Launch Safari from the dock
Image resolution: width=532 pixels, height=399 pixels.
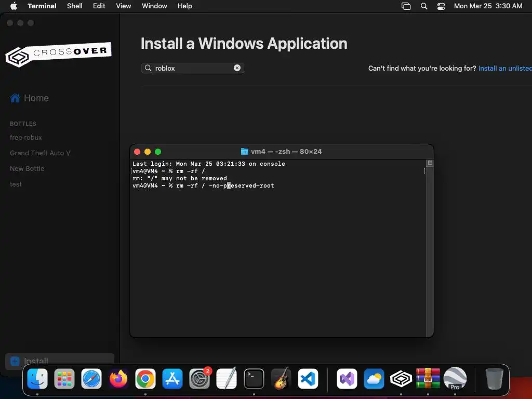click(91, 379)
